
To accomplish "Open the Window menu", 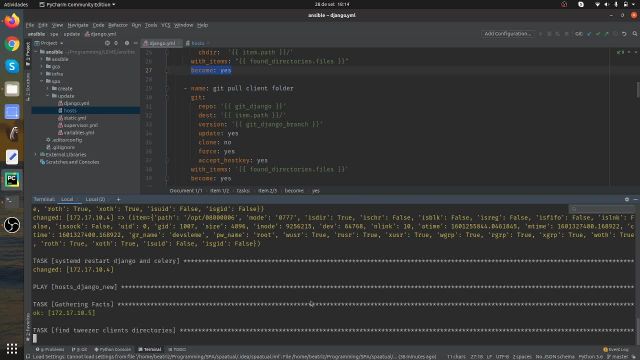I will (x=184, y=25).
